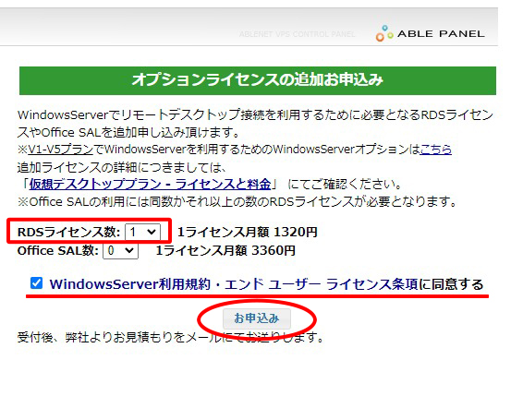
Task: Click the ※Office SALの利用には note text
Action: point(237,201)
